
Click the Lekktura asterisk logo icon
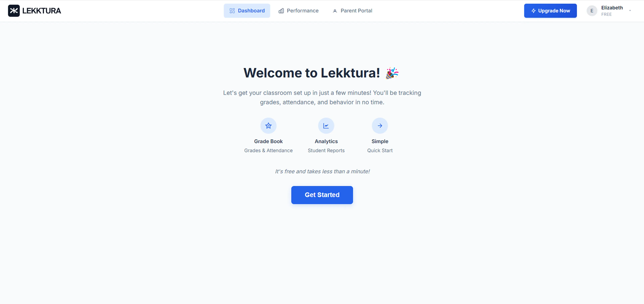point(14,11)
